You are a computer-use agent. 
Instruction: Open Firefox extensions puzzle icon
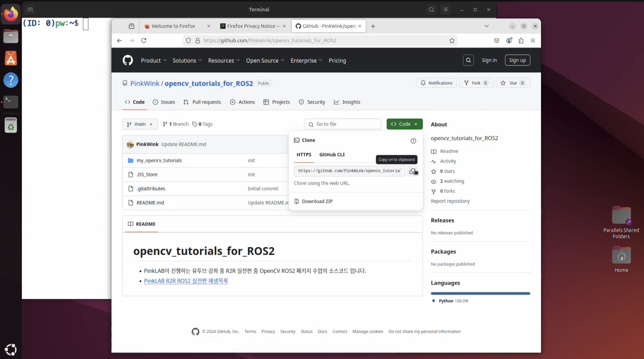(521, 40)
